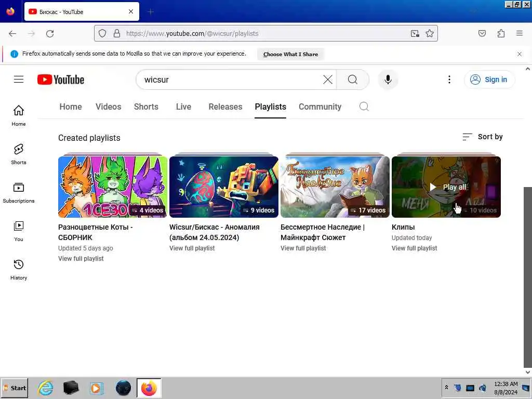Image resolution: width=532 pixels, height=399 pixels.
Task: Open the Sort by dropdown
Action: [483, 137]
